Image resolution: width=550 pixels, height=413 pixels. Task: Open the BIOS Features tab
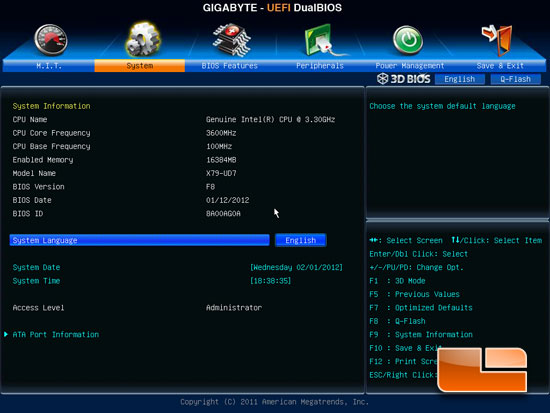(230, 66)
